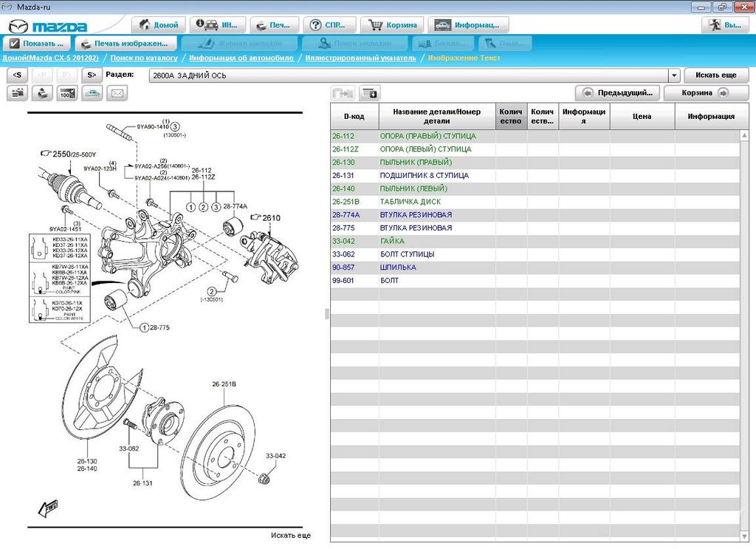The width and height of the screenshot is (756, 549).
Task: Click the printer icon above the diagram
Action: [x=43, y=93]
